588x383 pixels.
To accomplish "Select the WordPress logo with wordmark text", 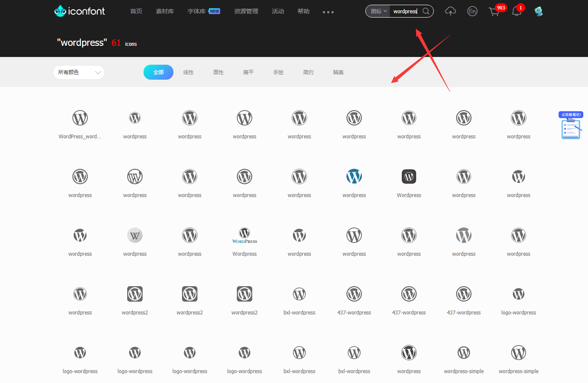I will click(x=245, y=235).
